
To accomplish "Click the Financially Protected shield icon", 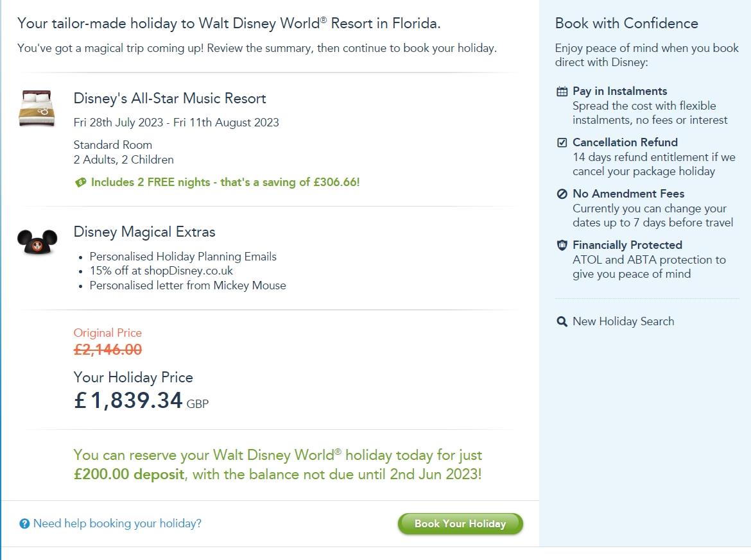I will click(562, 245).
